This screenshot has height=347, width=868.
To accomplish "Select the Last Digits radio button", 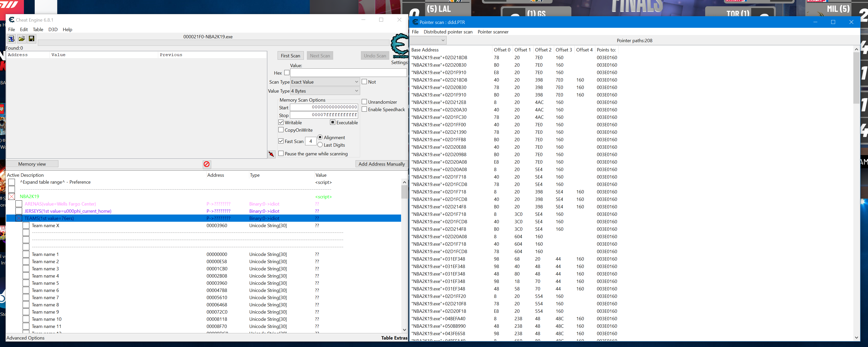I will 320,145.
